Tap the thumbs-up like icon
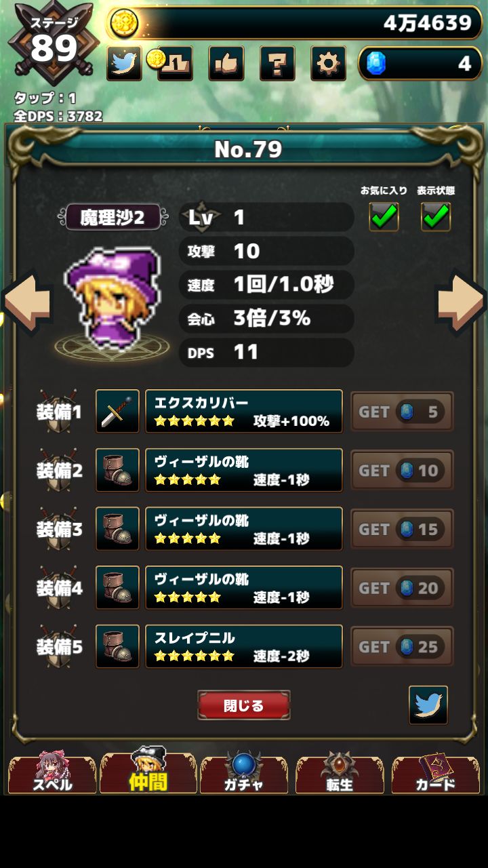Viewport: 488px width, 868px height. (226, 64)
